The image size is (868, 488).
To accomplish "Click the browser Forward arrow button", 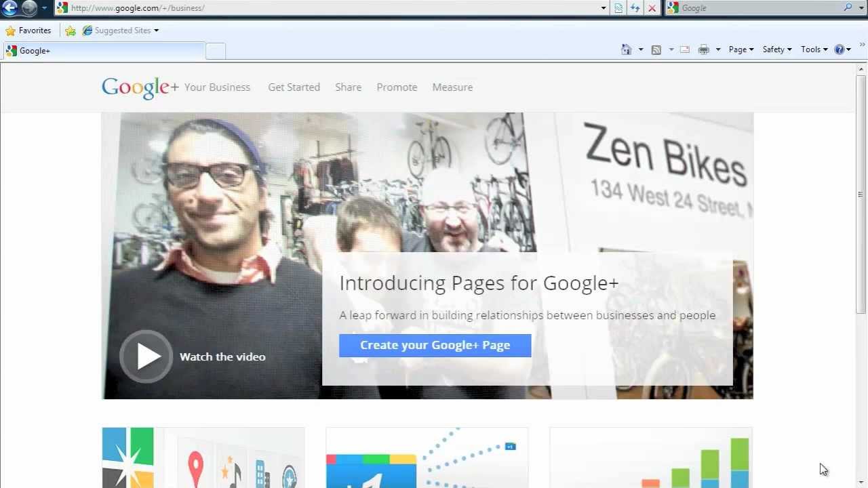I will [x=29, y=8].
